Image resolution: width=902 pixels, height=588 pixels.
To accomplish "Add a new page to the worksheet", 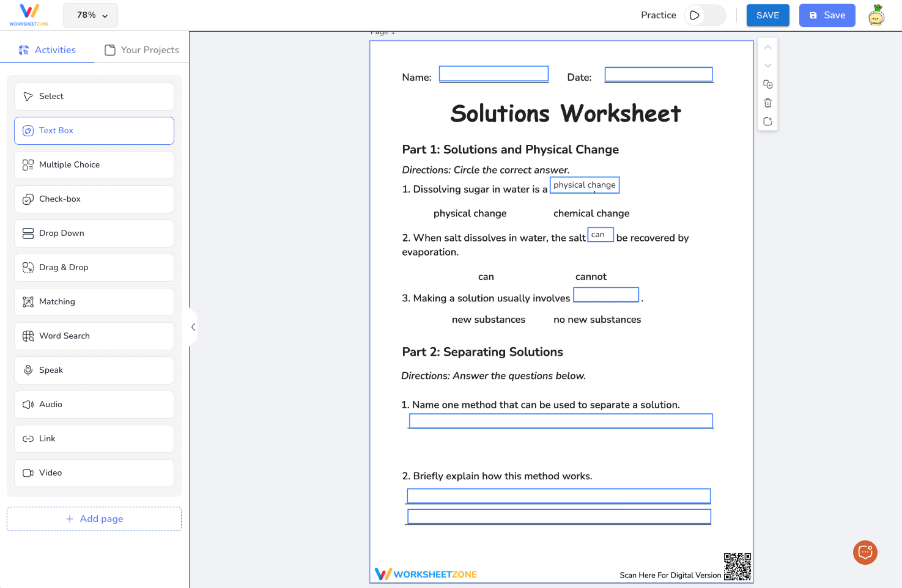I will click(x=94, y=518).
